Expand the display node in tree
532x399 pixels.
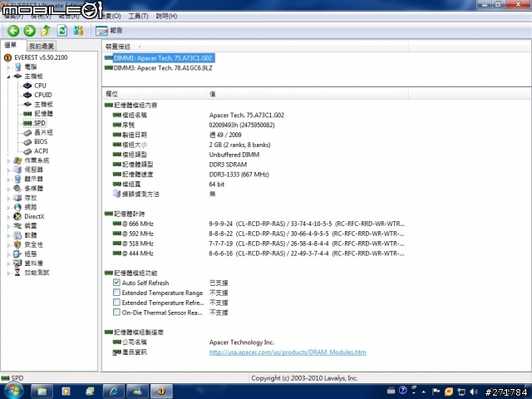point(8,180)
